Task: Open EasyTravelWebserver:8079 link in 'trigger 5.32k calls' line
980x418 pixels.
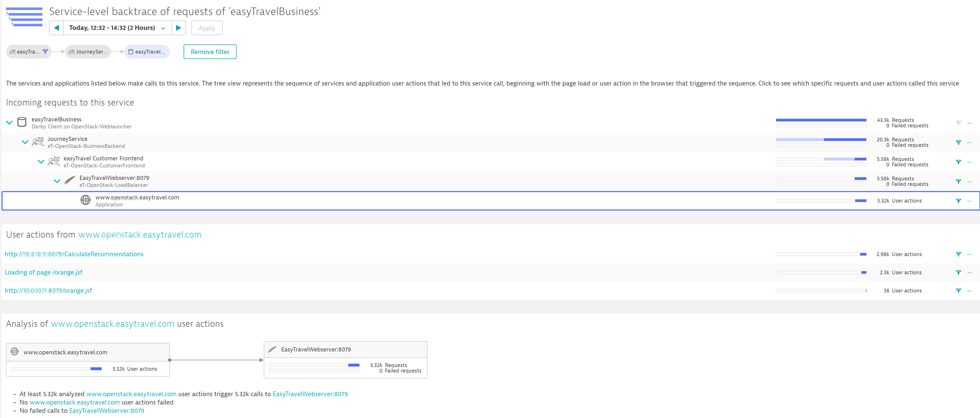Action: [x=310, y=394]
